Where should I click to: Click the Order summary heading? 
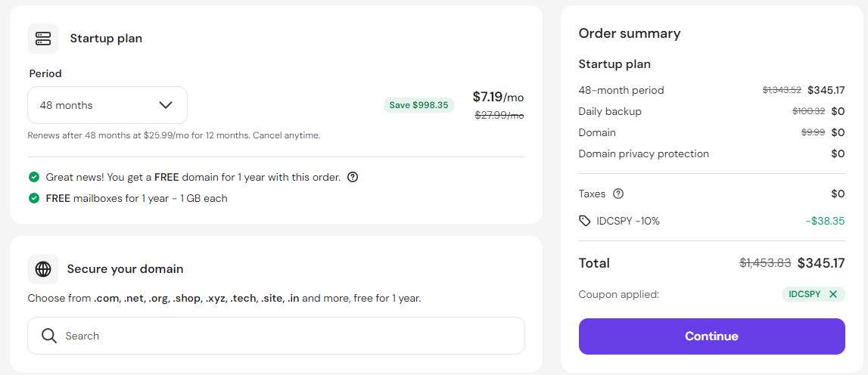coord(630,33)
